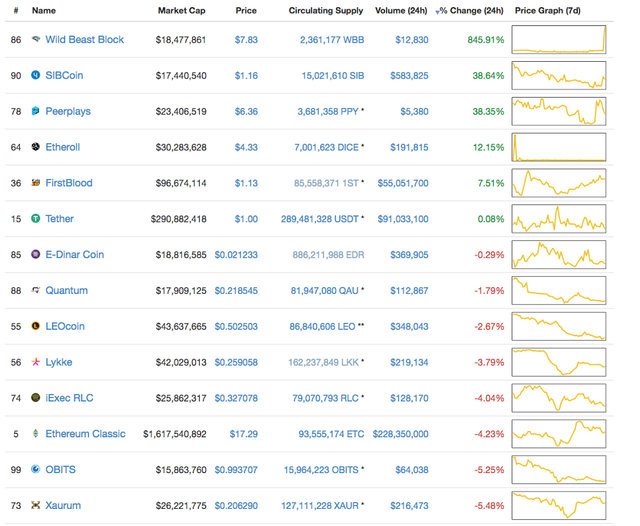View Quantum 7d price graph
The height and width of the screenshot is (526, 640).
559,291
